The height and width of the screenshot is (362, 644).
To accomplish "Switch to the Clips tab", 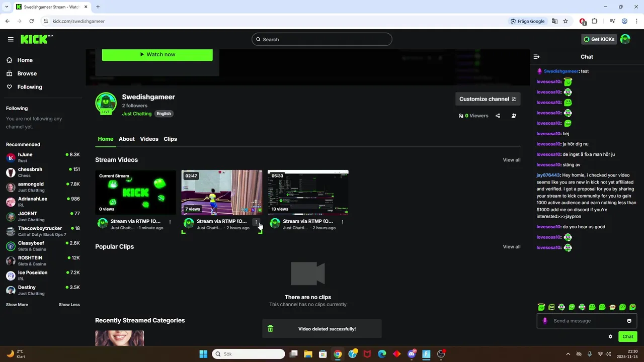I will pos(170,139).
